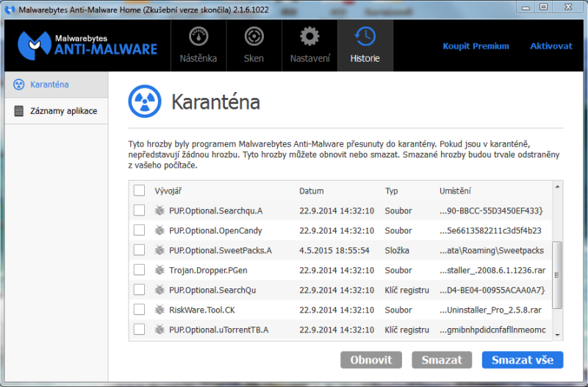Select the Historie clock icon
This screenshot has width=588, height=387.
(x=365, y=37)
